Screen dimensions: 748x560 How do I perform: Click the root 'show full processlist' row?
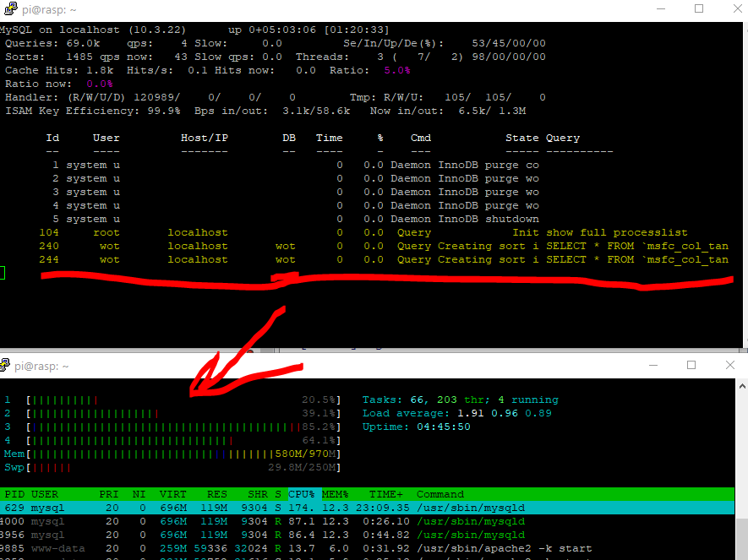click(x=380, y=232)
